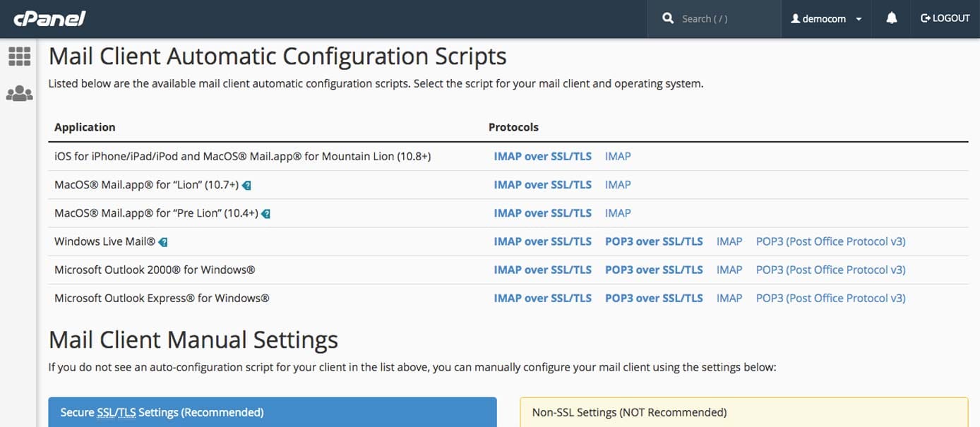980x427 pixels.
Task: Select plain IMAP for MacOS Lion (10.7+)
Action: (x=618, y=184)
